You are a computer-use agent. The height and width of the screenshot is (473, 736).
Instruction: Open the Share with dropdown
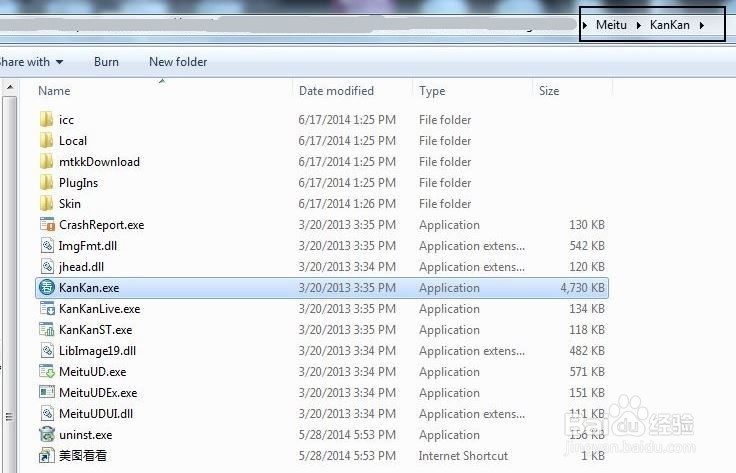31,62
